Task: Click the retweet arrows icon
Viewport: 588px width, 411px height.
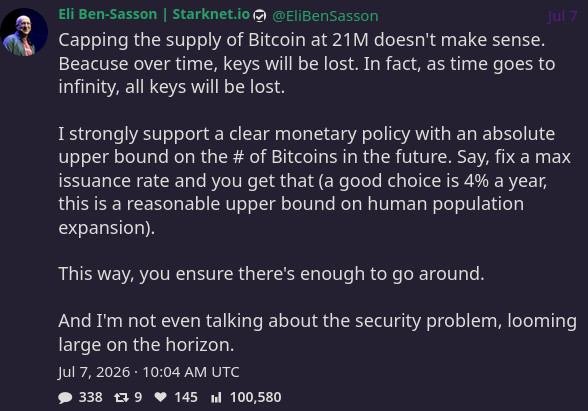Action: pyautogui.click(x=122, y=398)
